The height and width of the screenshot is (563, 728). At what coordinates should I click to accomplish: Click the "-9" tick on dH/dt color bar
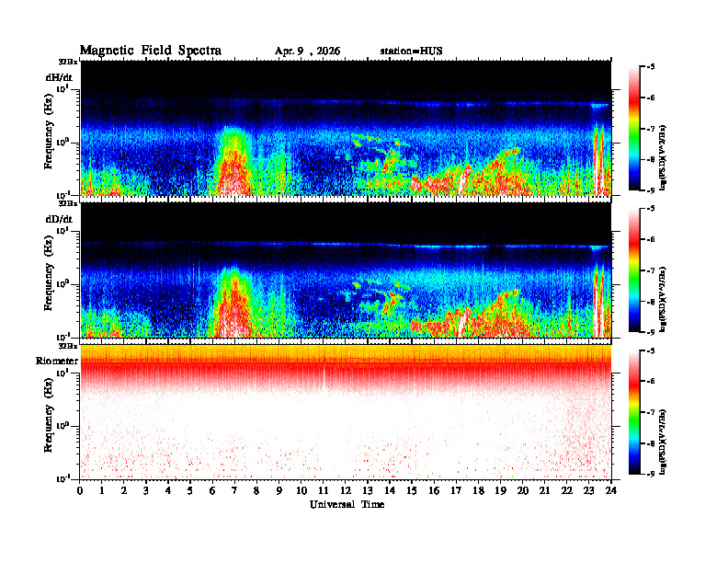[651, 190]
